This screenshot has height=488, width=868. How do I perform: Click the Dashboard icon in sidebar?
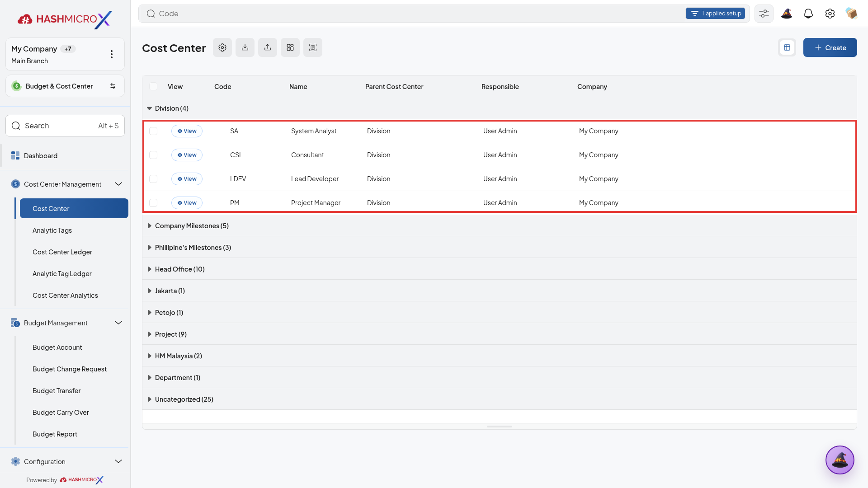(15, 155)
